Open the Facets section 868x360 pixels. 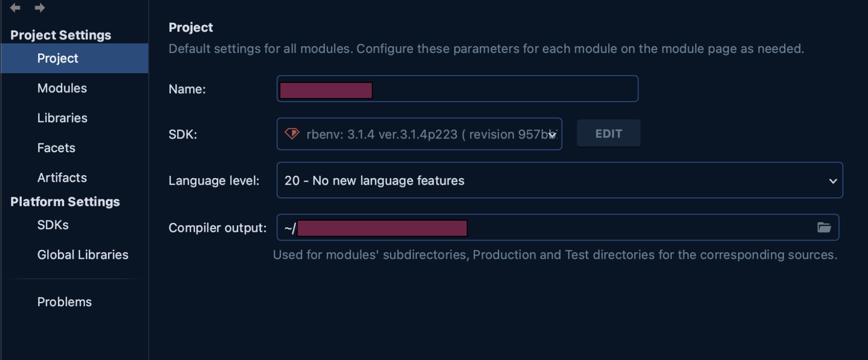(x=56, y=148)
